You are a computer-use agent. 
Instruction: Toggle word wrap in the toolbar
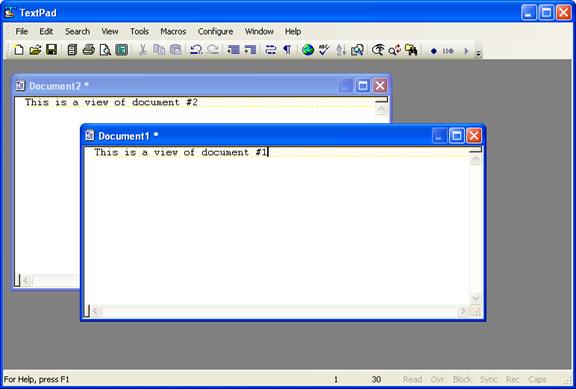point(270,50)
